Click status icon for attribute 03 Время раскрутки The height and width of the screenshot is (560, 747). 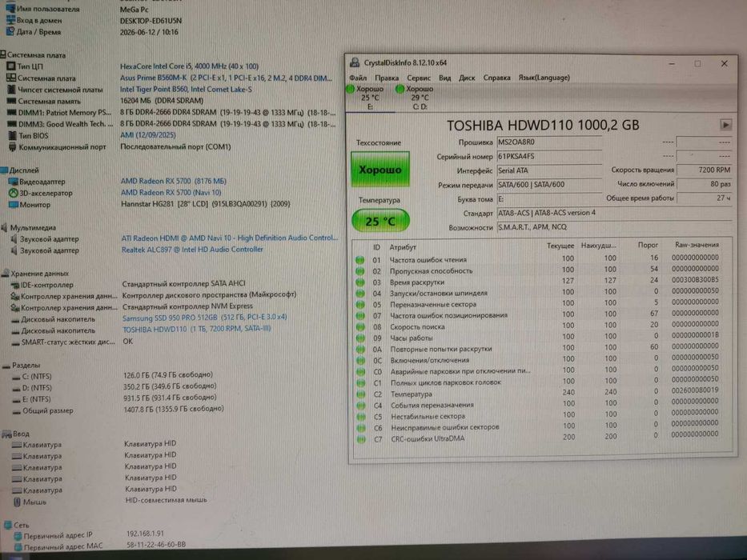(x=360, y=282)
